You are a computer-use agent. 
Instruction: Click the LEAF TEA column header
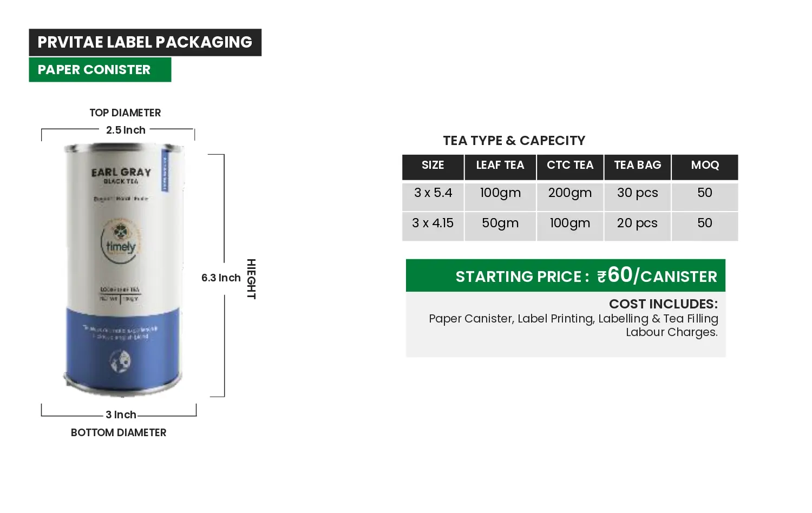[500, 167]
